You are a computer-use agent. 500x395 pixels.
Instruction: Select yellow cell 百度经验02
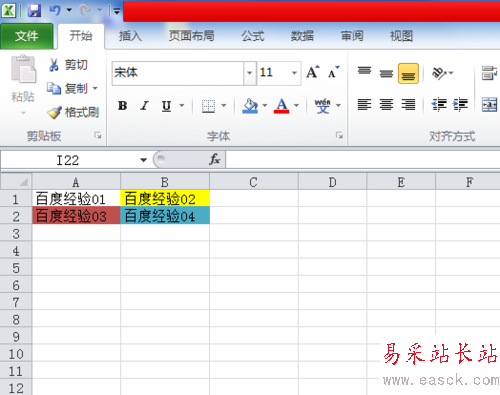coord(165,199)
